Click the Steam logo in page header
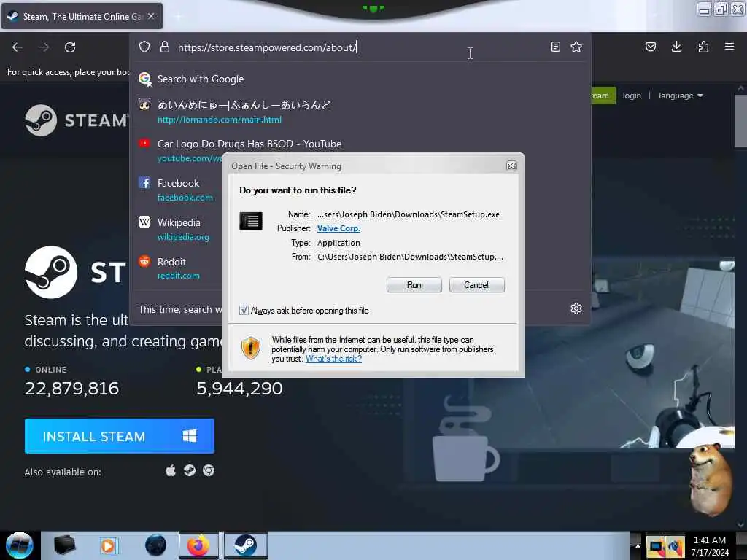The height and width of the screenshot is (560, 747). pos(76,120)
